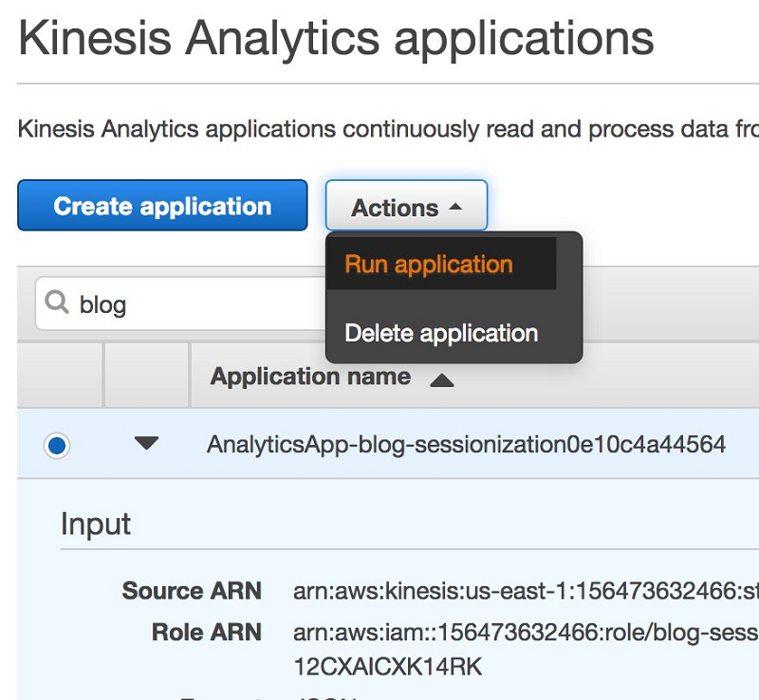Click the search field containing 'blog'

coord(181,304)
